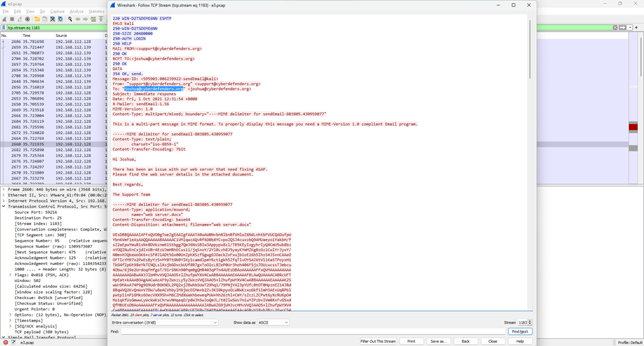Screen dimensions: 644x346
Task: Open the Statistics menu
Action: pos(96,11)
